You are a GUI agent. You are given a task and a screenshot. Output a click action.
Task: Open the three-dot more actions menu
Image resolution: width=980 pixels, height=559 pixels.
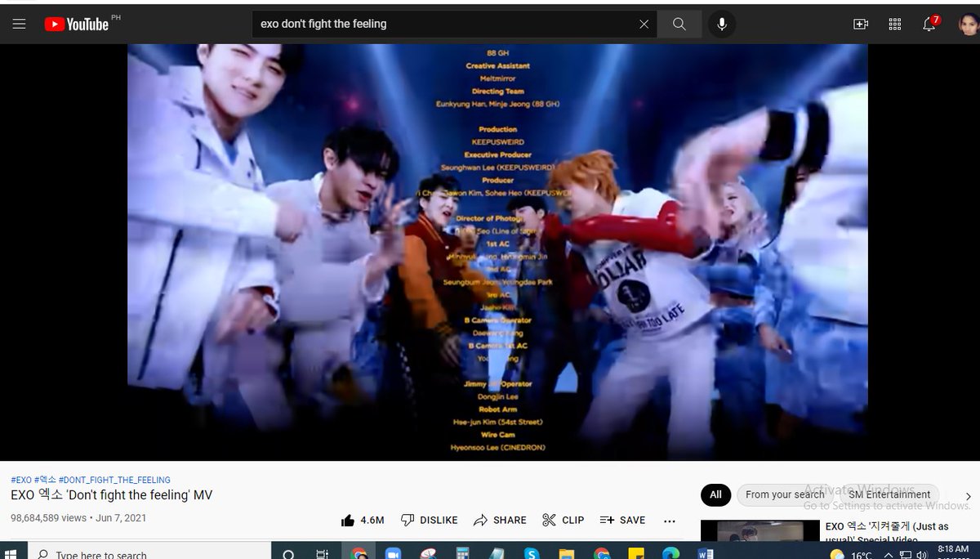tap(670, 521)
